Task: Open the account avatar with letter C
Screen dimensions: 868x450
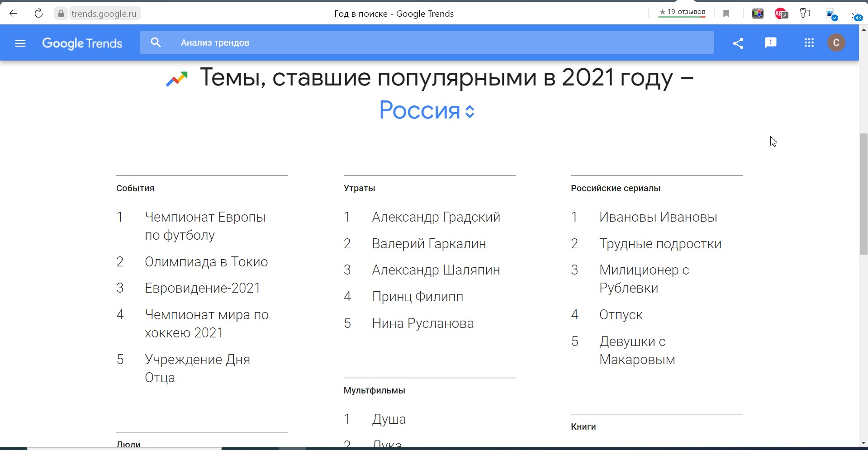Action: pos(836,43)
